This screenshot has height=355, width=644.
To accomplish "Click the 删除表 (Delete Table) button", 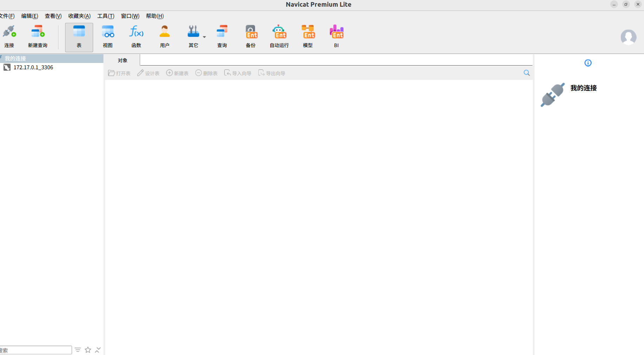I will click(206, 73).
